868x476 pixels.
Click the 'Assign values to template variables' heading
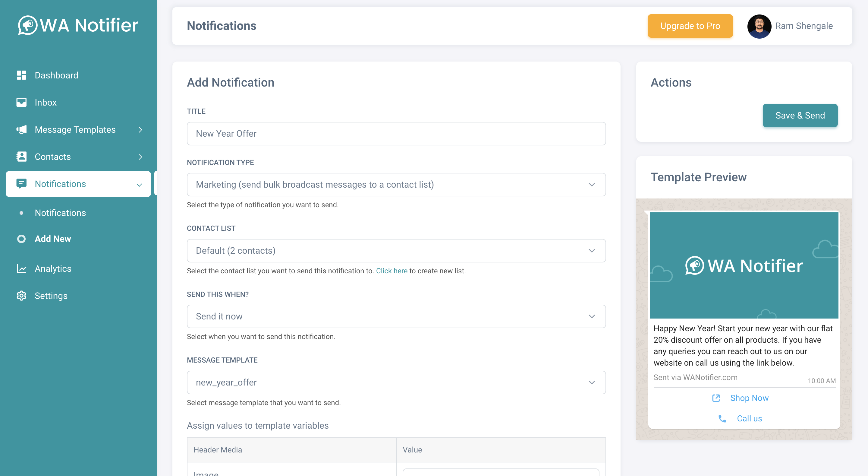258,426
